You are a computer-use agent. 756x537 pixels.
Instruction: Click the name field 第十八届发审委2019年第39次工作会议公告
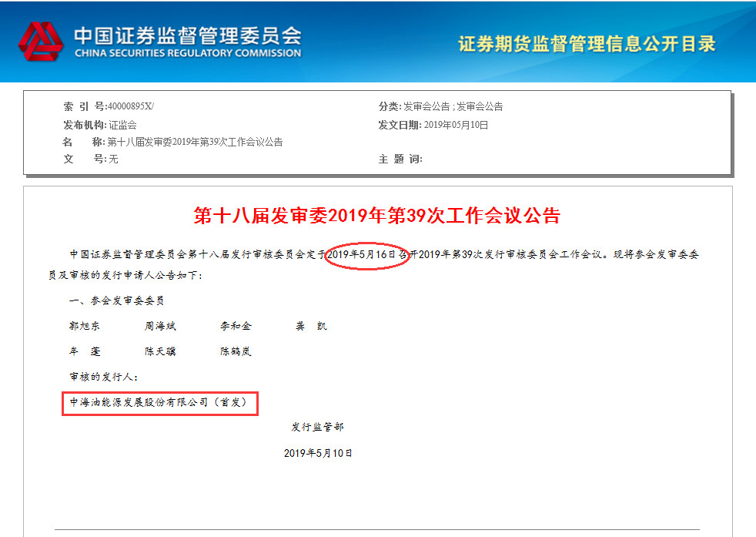click(195, 142)
